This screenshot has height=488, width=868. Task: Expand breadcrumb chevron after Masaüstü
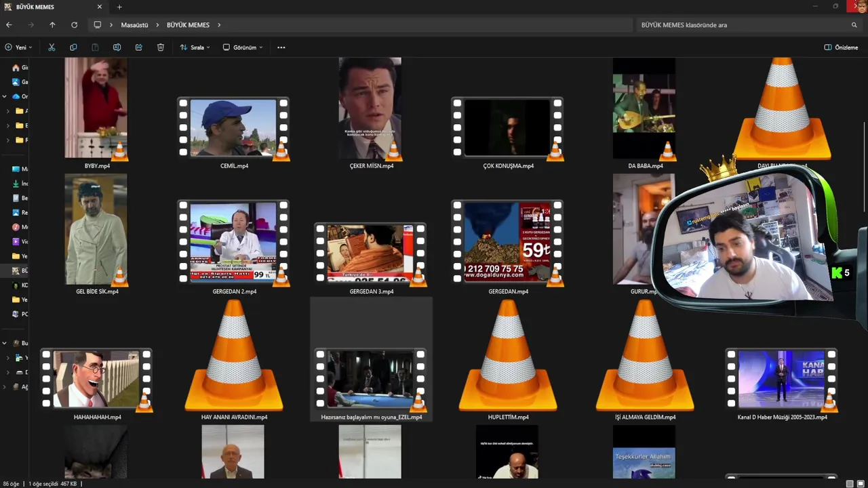pos(157,25)
